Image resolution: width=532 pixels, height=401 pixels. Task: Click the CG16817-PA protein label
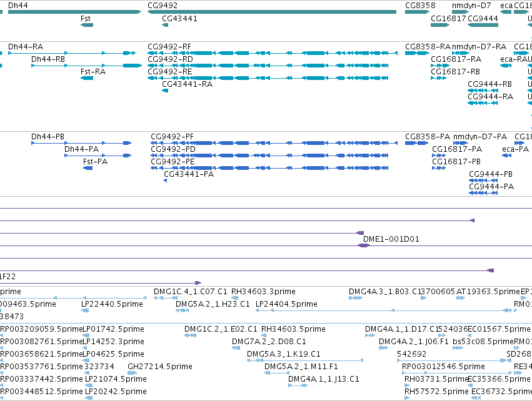(457, 149)
